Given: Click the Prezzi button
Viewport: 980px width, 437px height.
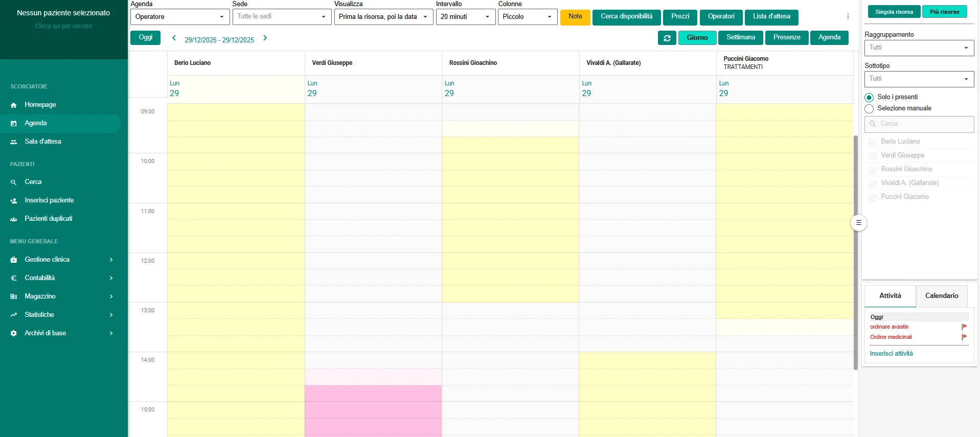Looking at the screenshot, I should (x=680, y=17).
